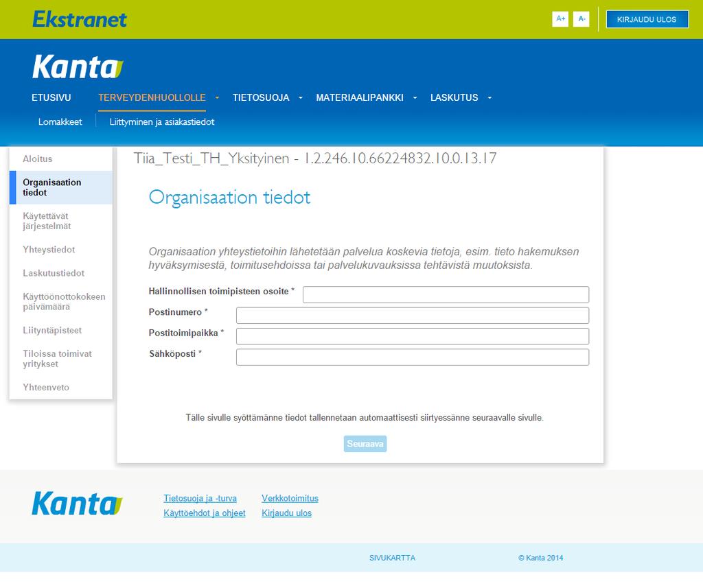Image resolution: width=703 pixels, height=588 pixels.
Task: Select Organisaation tiedot in the sidebar
Action: click(x=61, y=187)
